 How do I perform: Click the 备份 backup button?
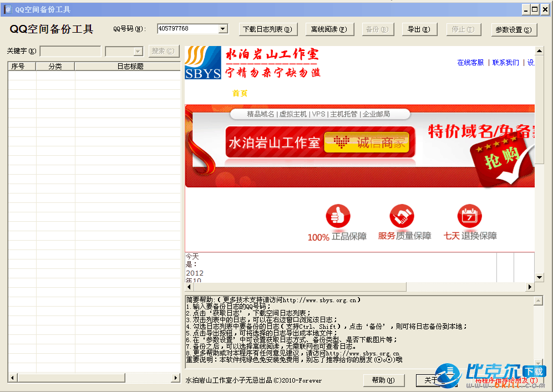pyautogui.click(x=378, y=29)
